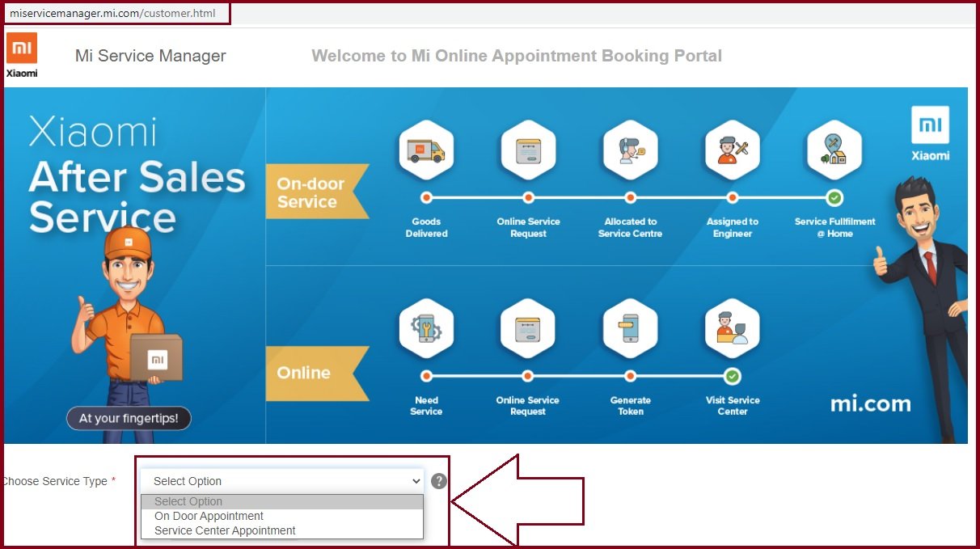Click the Need Service gear phone icon
Viewport: 980px width, 549px height.
click(426, 327)
